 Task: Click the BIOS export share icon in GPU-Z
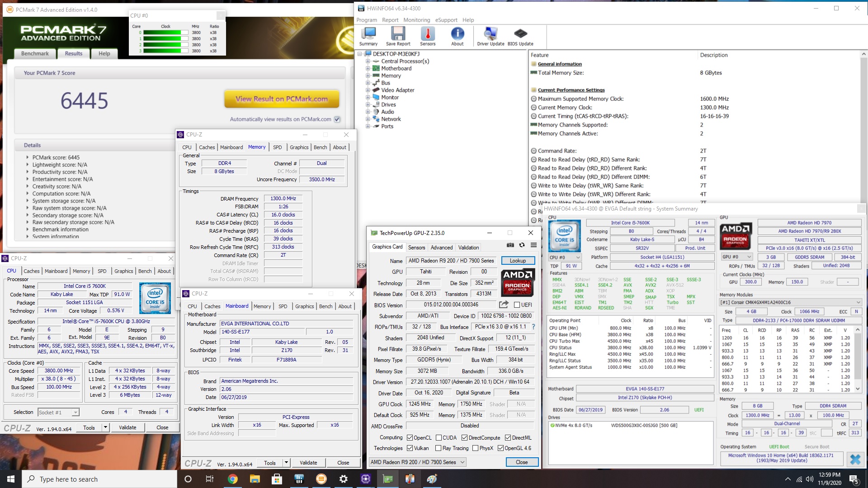[504, 305]
